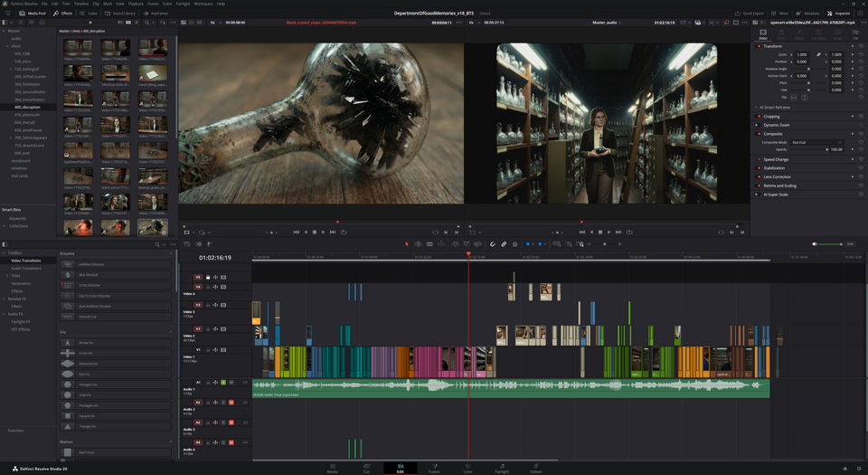Image resolution: width=868 pixels, height=475 pixels.
Task: Expand the Titles toolbox category
Action: (7, 276)
